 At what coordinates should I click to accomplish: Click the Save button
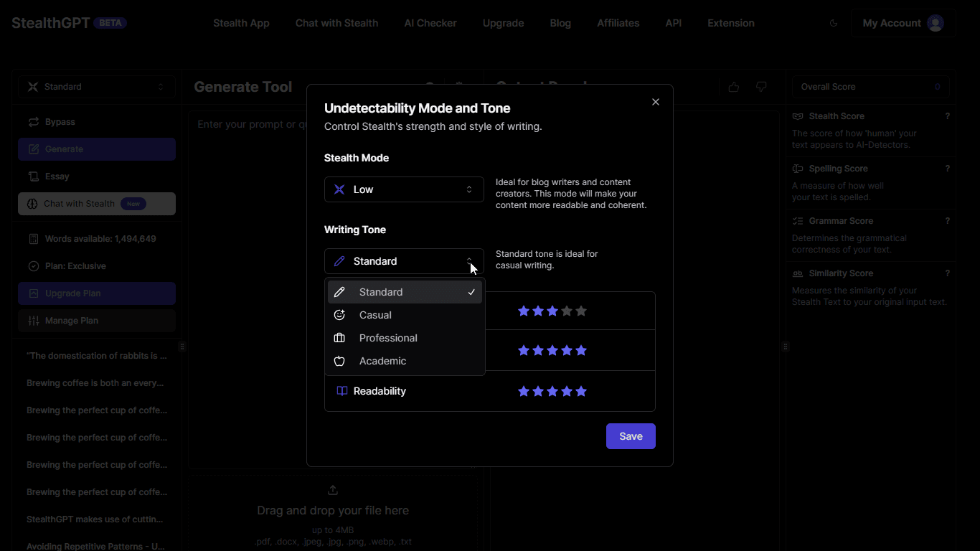pyautogui.click(x=631, y=436)
